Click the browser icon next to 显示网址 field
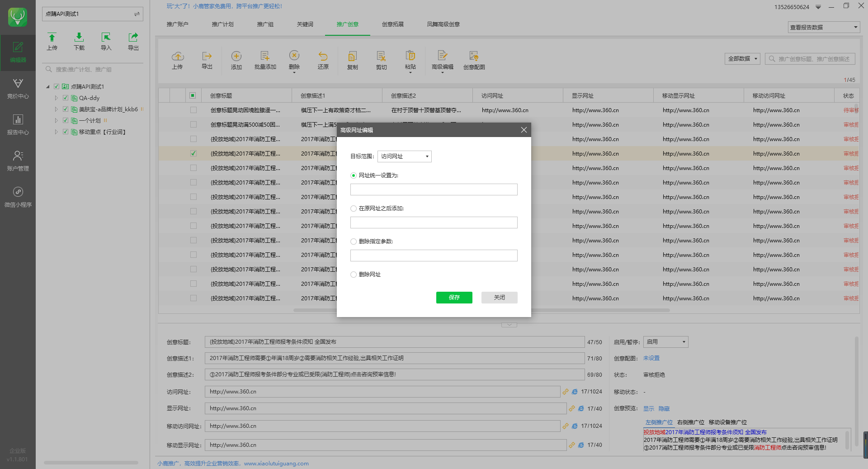The image size is (868, 469). pos(581,408)
